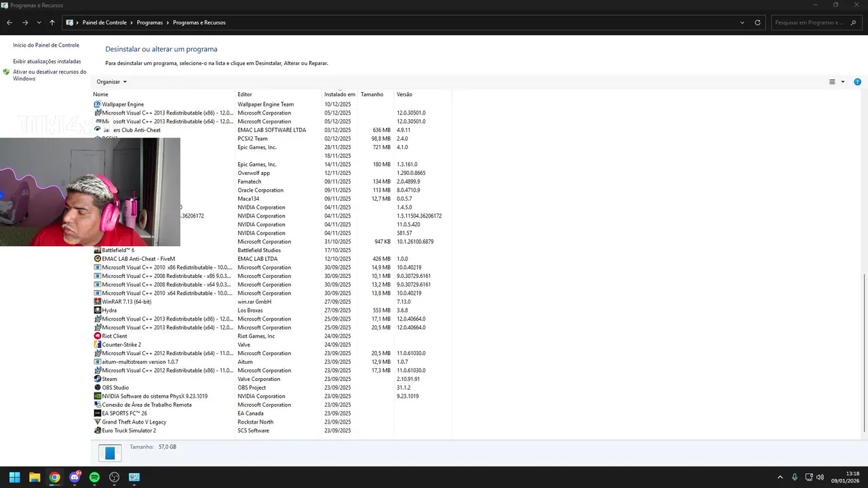Screen dimensions: 868x488
Task: Select Microsoft Visual C++ 2008 x64 Redistributable row
Action: tap(271, 285)
